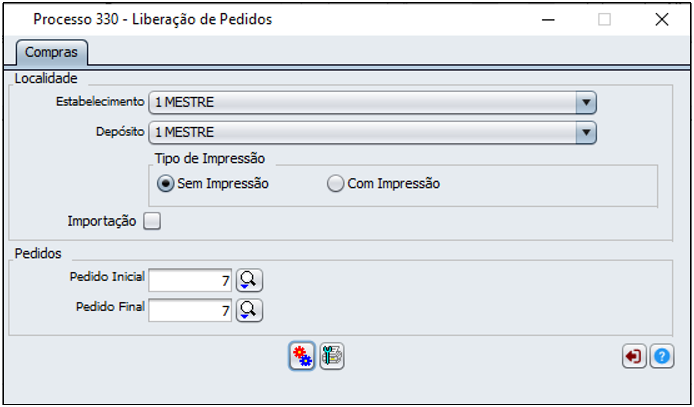This screenshot has width=694, height=407.
Task: Expand the Estabelecimento dropdown arrow
Action: point(586,103)
